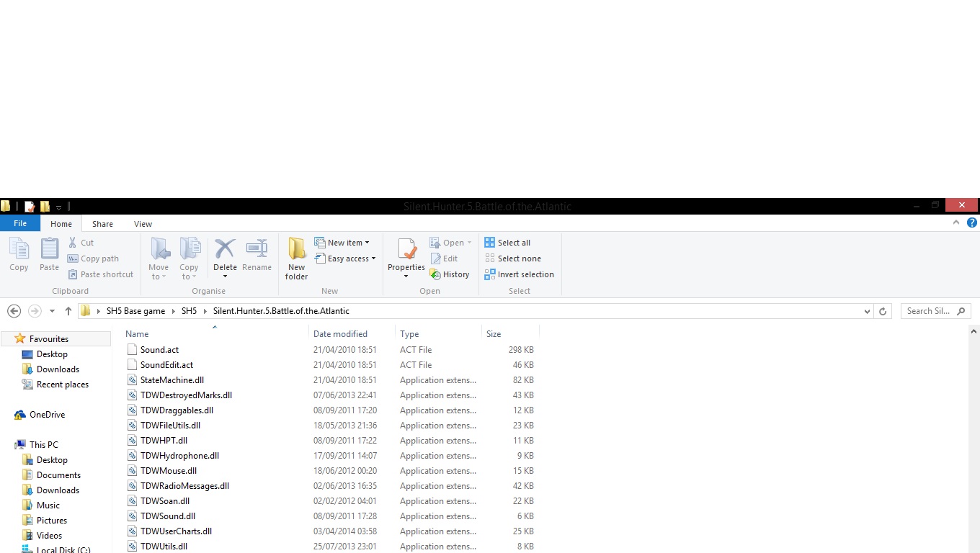Click Select all

coord(508,243)
